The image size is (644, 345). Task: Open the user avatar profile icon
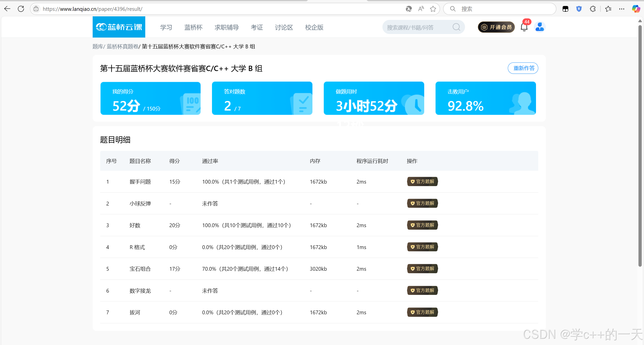[x=540, y=27]
